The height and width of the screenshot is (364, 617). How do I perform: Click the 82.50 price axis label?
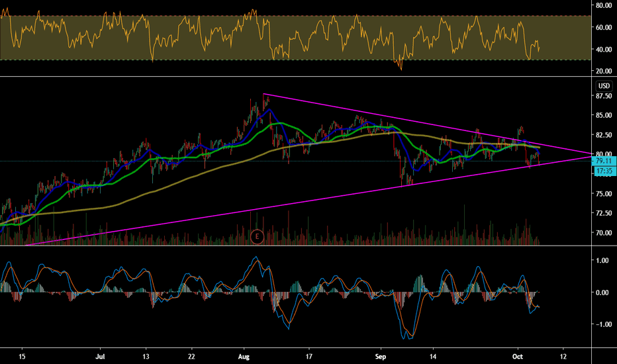(x=604, y=135)
